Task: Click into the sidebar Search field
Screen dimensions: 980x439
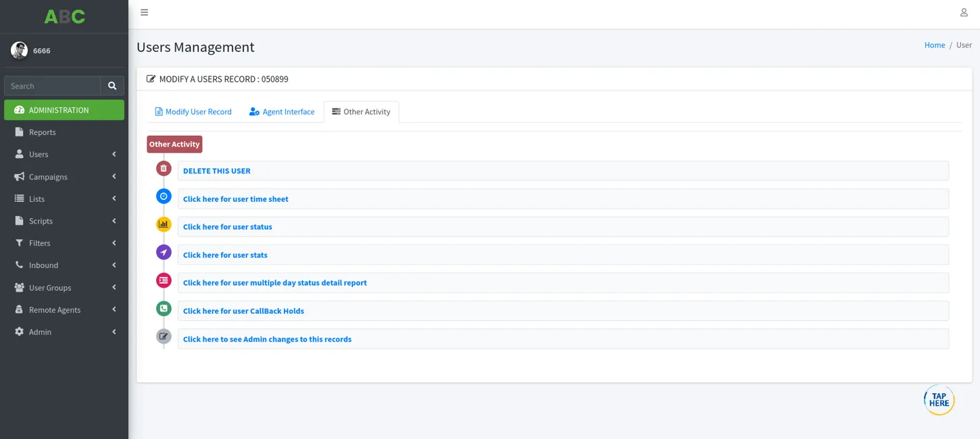Action: point(52,86)
